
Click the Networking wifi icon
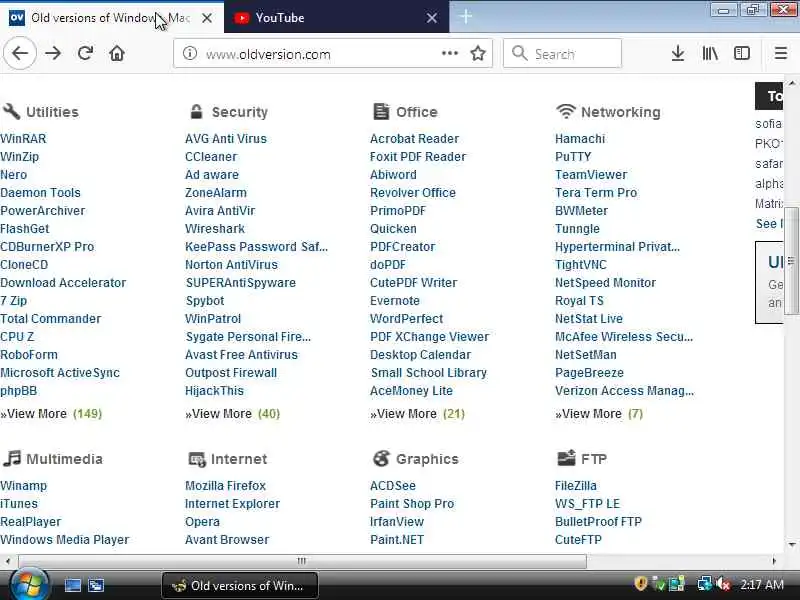[566, 111]
